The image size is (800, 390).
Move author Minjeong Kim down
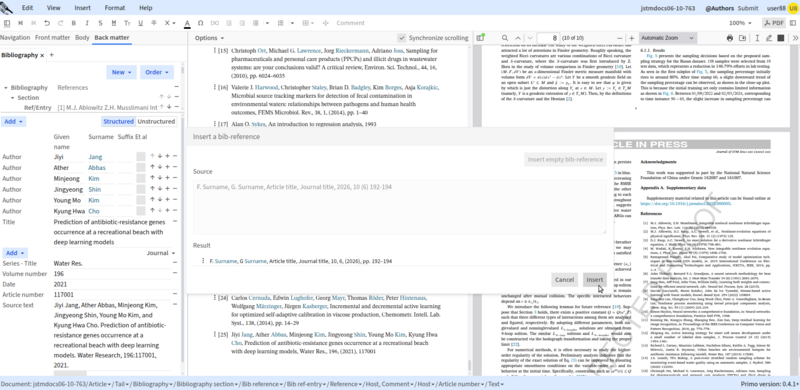tap(160, 178)
